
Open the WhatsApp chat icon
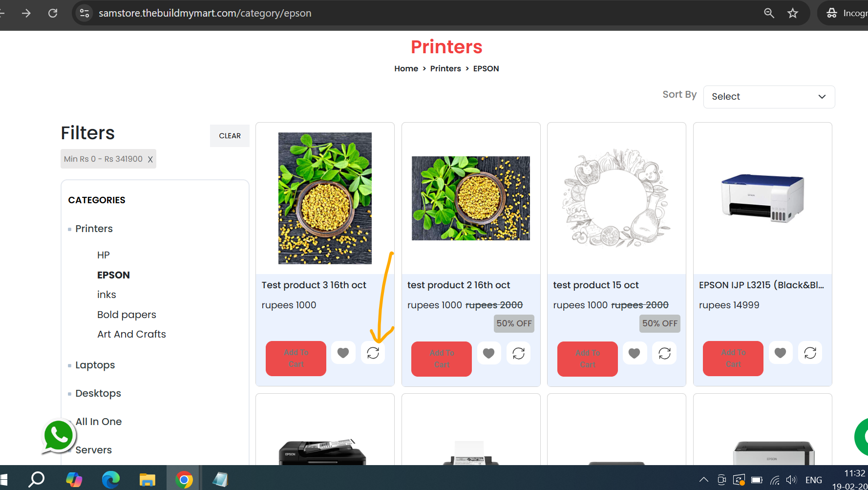coord(59,436)
